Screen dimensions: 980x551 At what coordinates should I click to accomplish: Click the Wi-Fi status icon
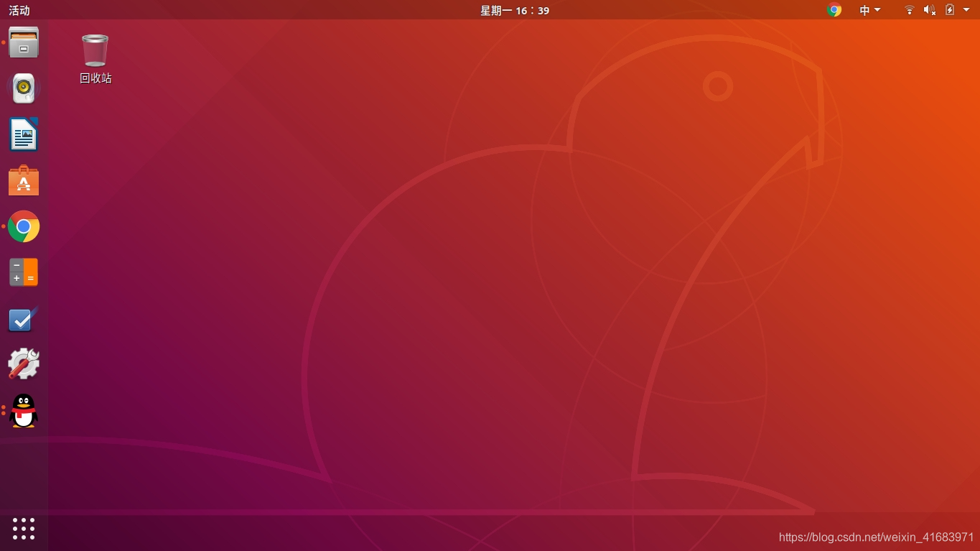pyautogui.click(x=909, y=10)
